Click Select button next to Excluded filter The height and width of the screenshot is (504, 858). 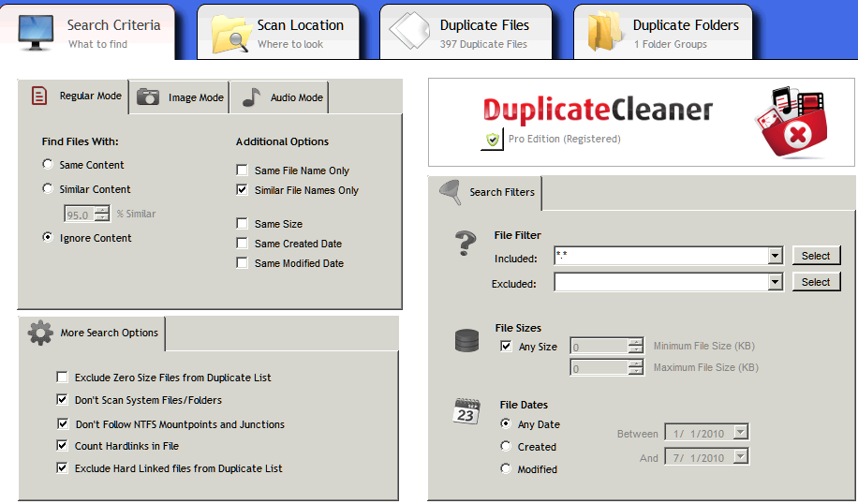point(816,282)
